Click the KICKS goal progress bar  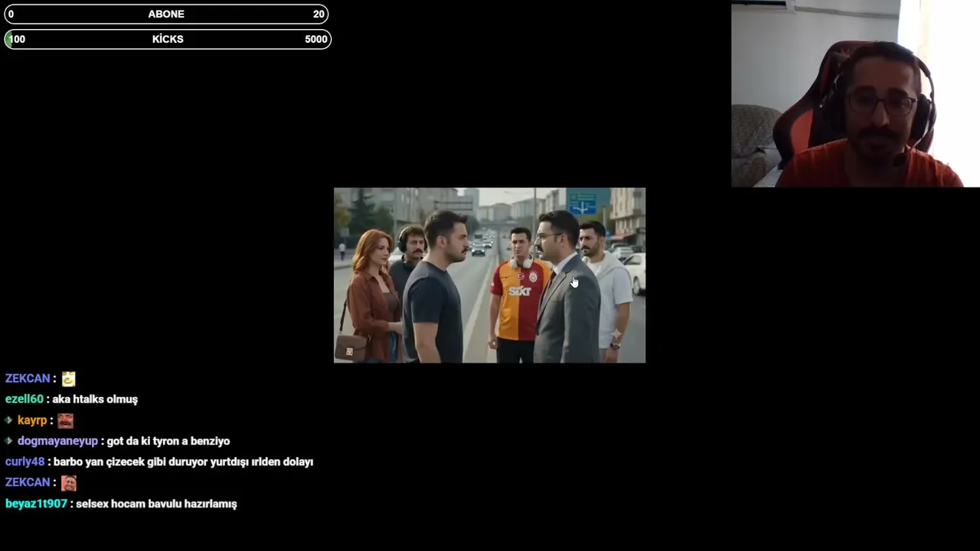pyautogui.click(x=168, y=39)
